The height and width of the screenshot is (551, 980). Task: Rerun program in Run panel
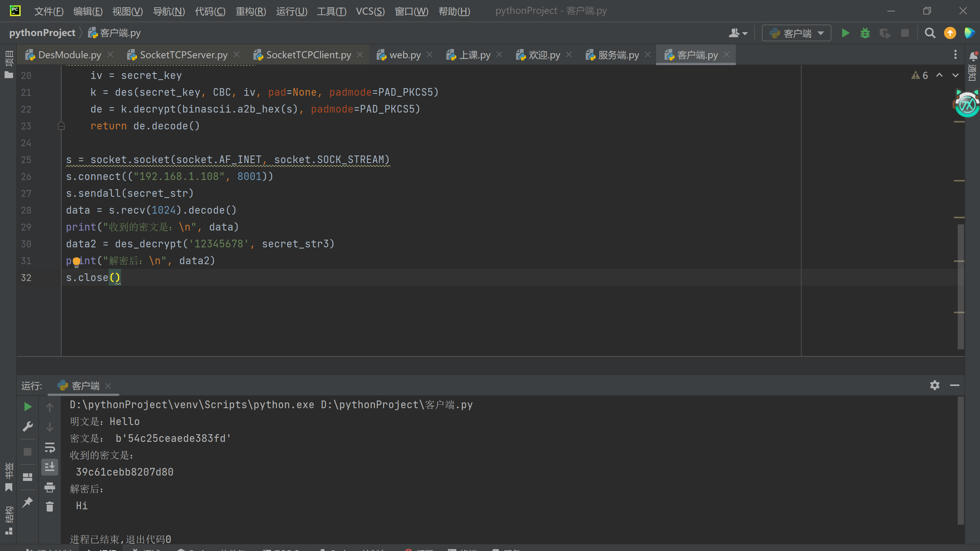pos(28,407)
